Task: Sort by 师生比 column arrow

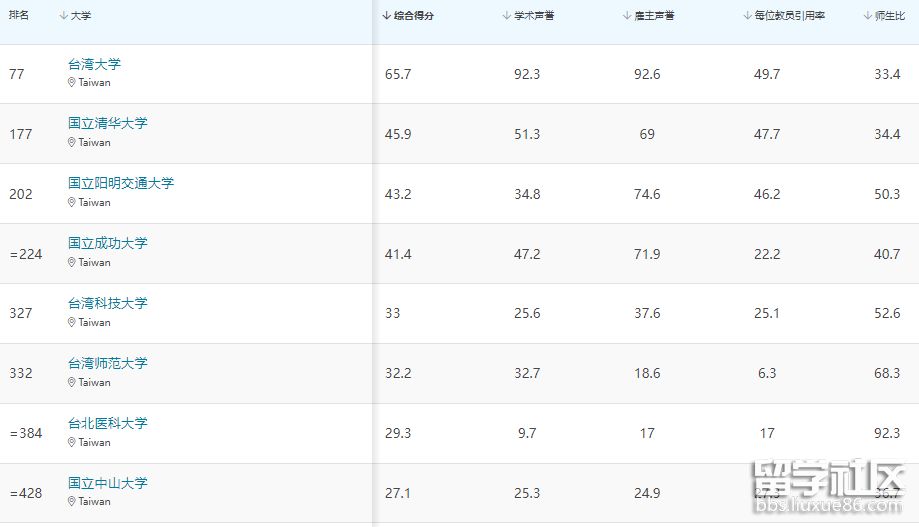Action: 867,16
